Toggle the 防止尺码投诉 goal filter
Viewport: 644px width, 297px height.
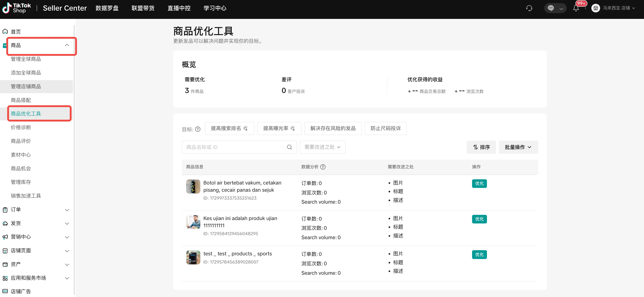pyautogui.click(x=385, y=128)
